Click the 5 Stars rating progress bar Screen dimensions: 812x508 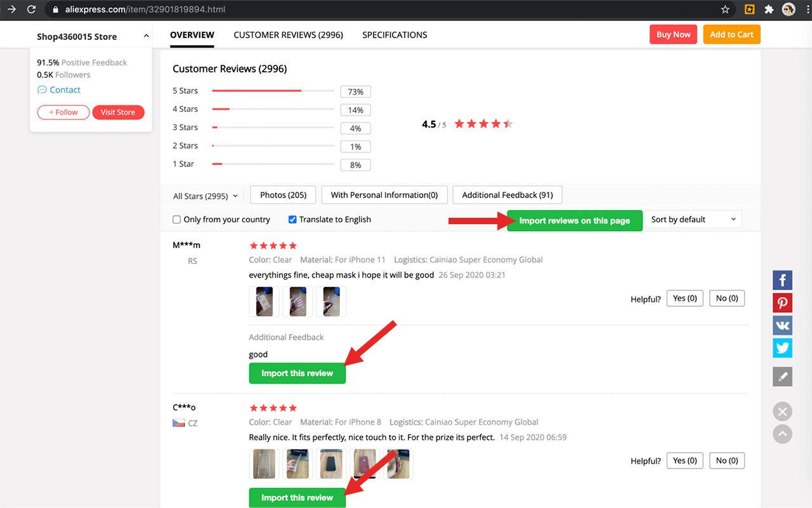pyautogui.click(x=273, y=91)
